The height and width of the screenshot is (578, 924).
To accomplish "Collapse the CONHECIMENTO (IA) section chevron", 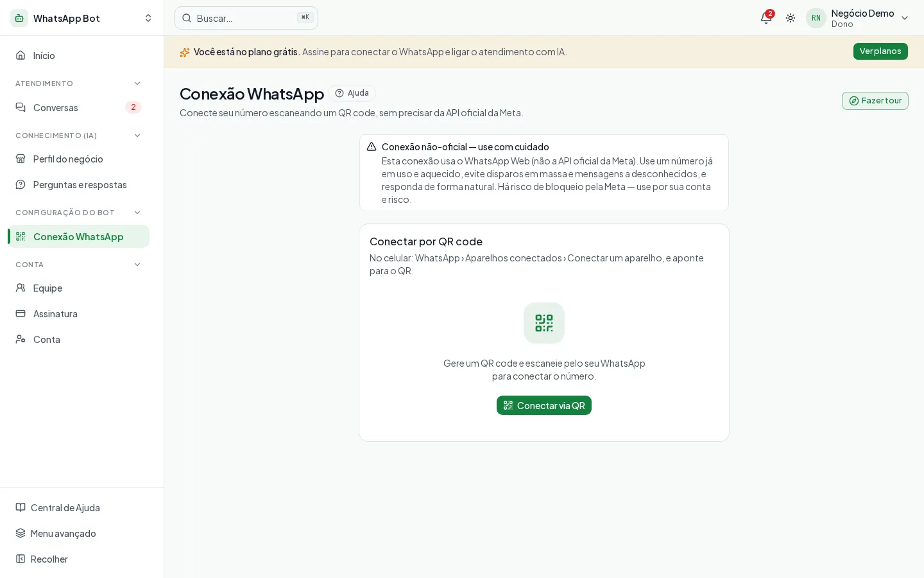I will click(137, 136).
